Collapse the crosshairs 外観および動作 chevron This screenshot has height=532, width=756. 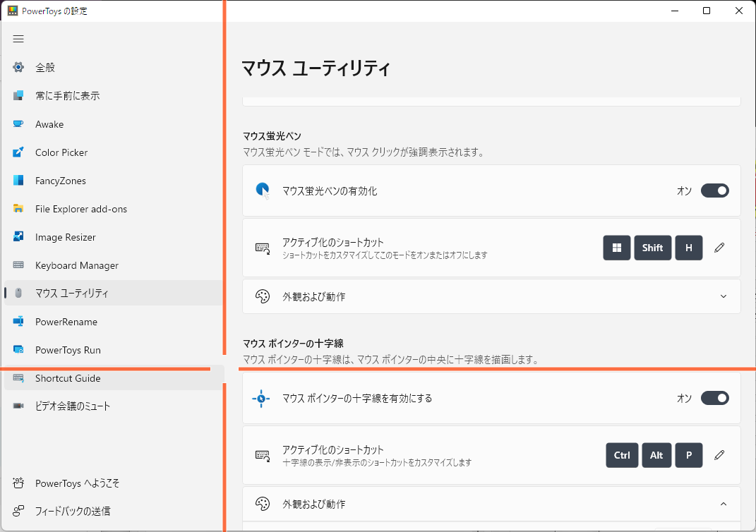tap(724, 504)
